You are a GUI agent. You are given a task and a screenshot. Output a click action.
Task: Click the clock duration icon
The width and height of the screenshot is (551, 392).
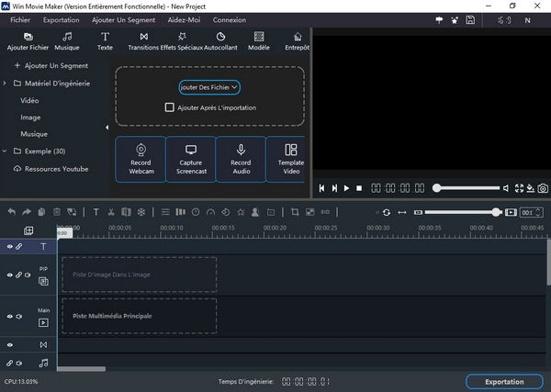[x=196, y=212]
